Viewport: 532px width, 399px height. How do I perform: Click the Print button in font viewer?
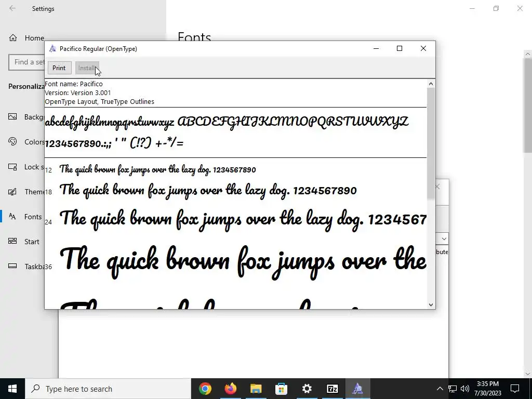[59, 68]
